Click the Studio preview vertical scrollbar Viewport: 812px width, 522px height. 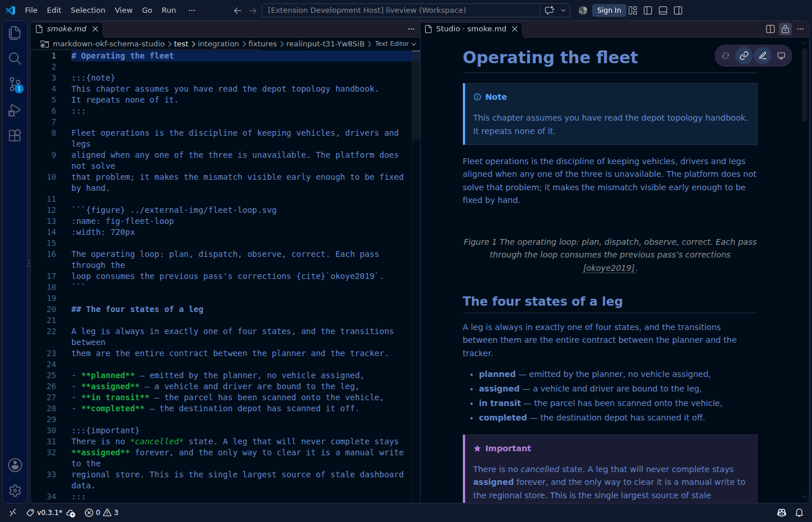[x=805, y=84]
